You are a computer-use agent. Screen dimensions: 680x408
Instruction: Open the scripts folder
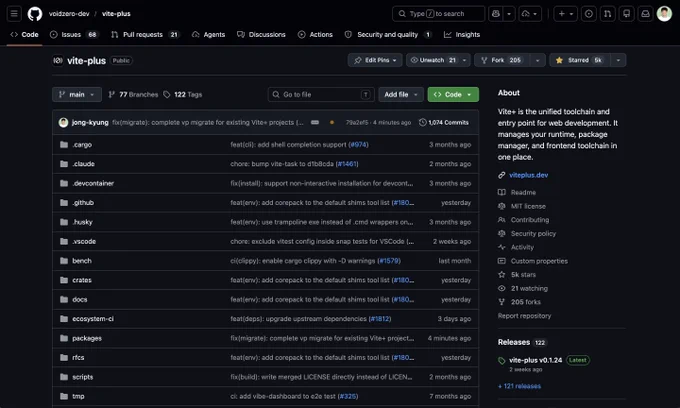click(x=82, y=377)
